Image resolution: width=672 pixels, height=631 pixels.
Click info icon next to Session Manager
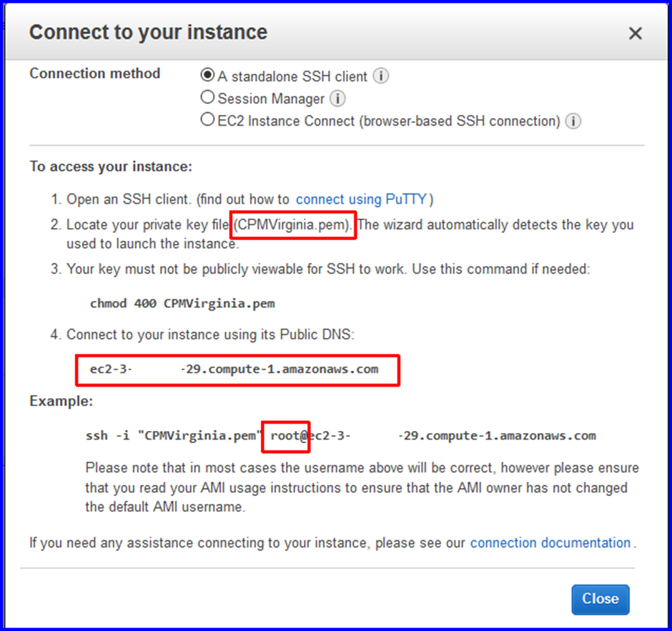coord(338,99)
